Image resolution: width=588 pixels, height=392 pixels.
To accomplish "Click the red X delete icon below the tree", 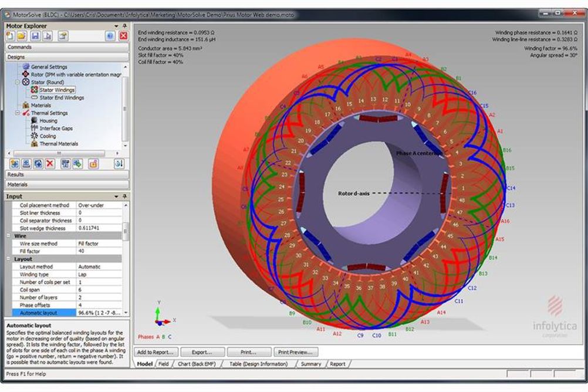I will 50,164.
